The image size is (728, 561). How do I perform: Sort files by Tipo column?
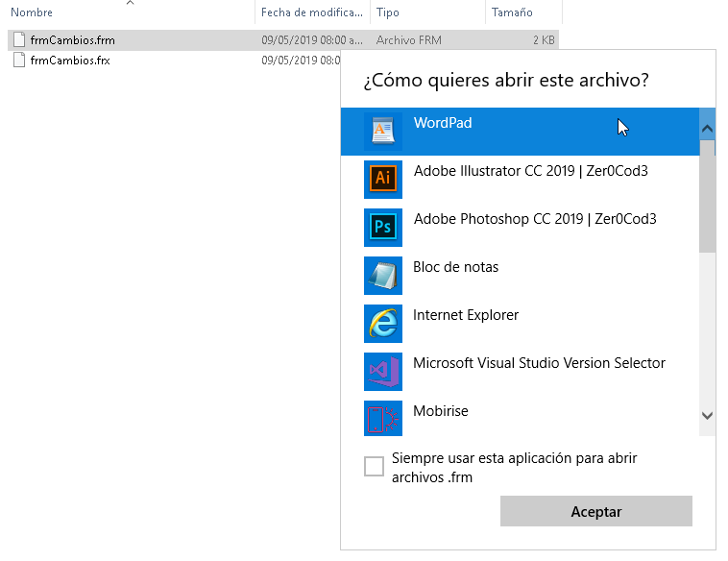tap(388, 12)
